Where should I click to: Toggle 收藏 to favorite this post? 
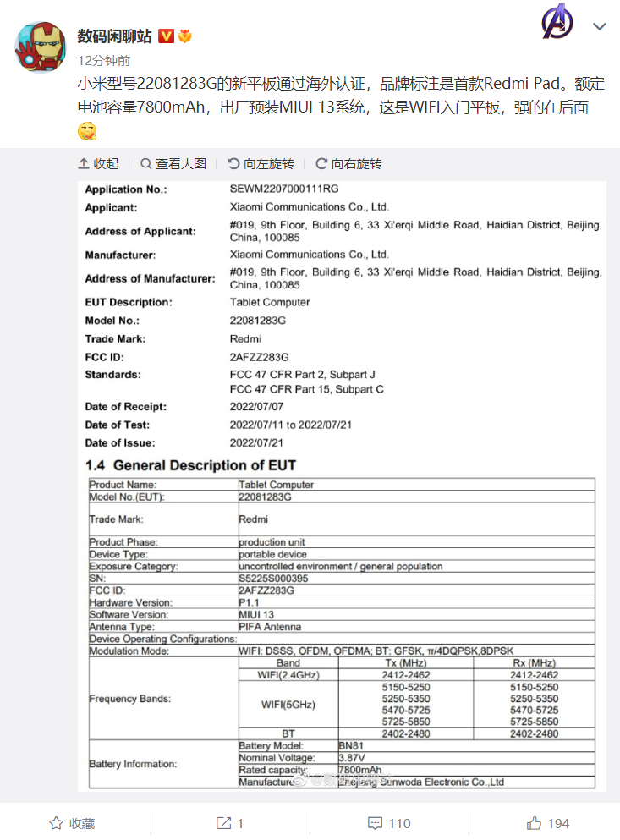click(72, 822)
